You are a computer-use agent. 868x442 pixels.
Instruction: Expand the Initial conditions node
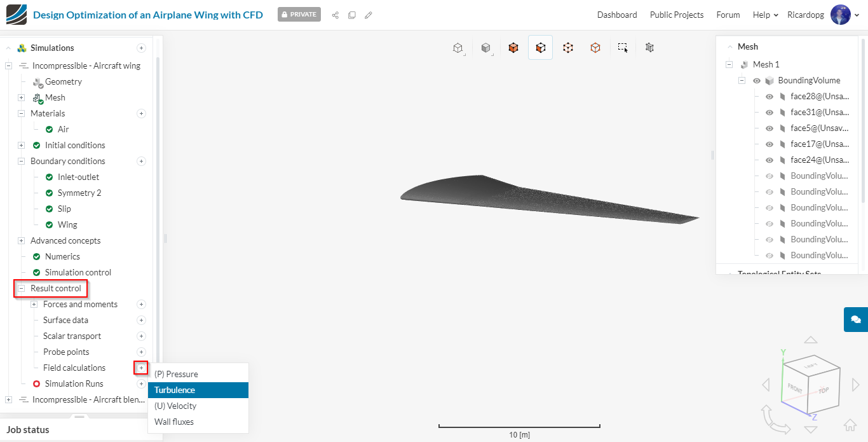(21, 145)
